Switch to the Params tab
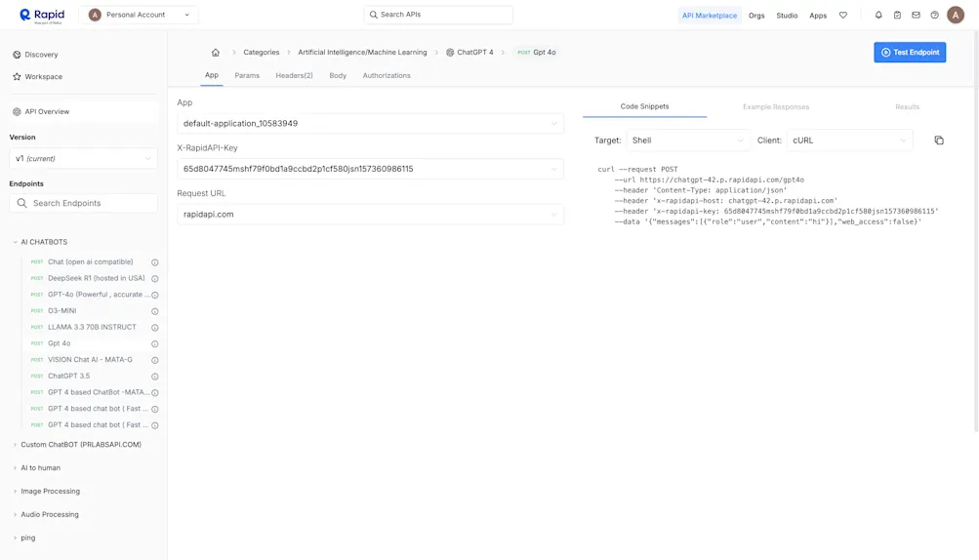 [x=247, y=75]
